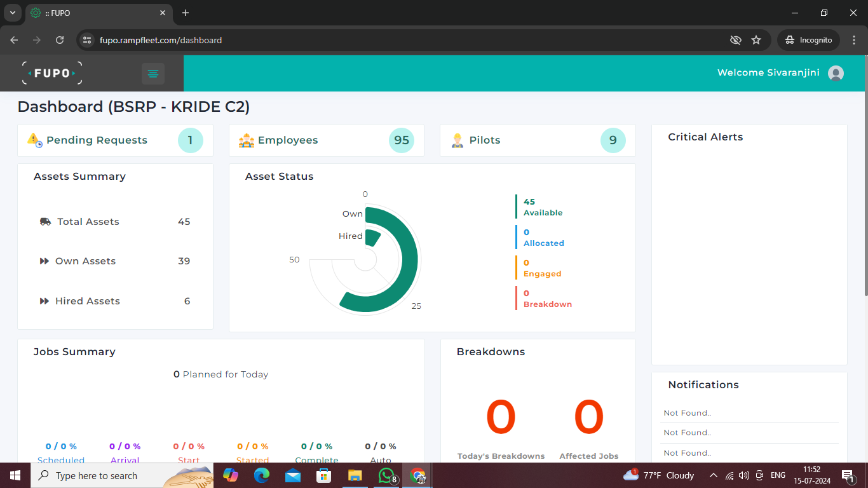Click the Incognito button in the toolbar
868x488 pixels.
808,39
